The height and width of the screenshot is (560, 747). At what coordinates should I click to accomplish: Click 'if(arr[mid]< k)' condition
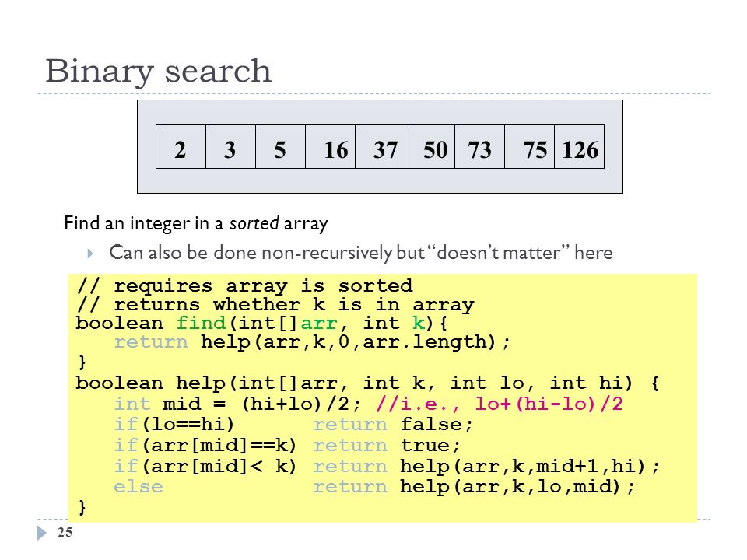pos(205,466)
